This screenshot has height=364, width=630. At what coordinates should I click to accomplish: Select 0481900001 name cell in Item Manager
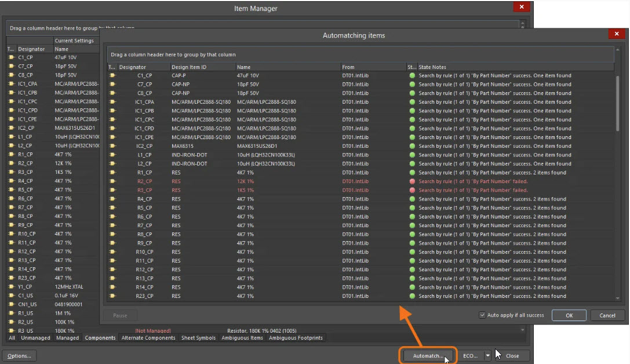pyautogui.click(x=68, y=304)
